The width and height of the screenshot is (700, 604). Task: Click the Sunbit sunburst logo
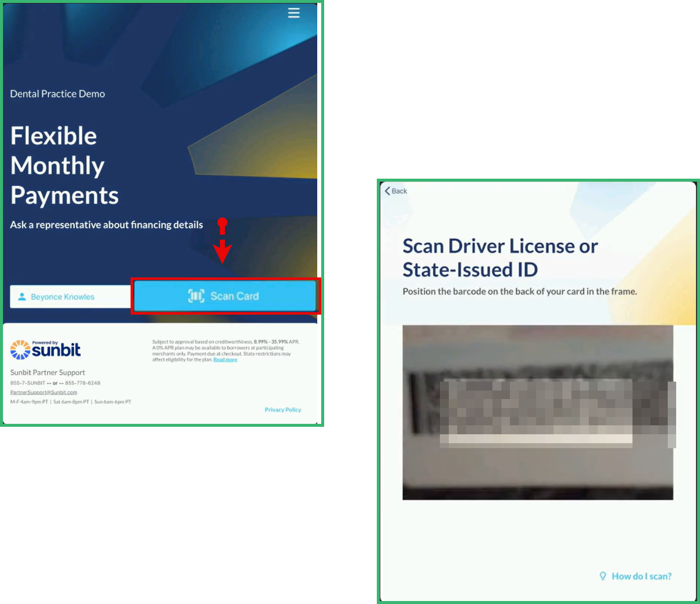pos(20,350)
